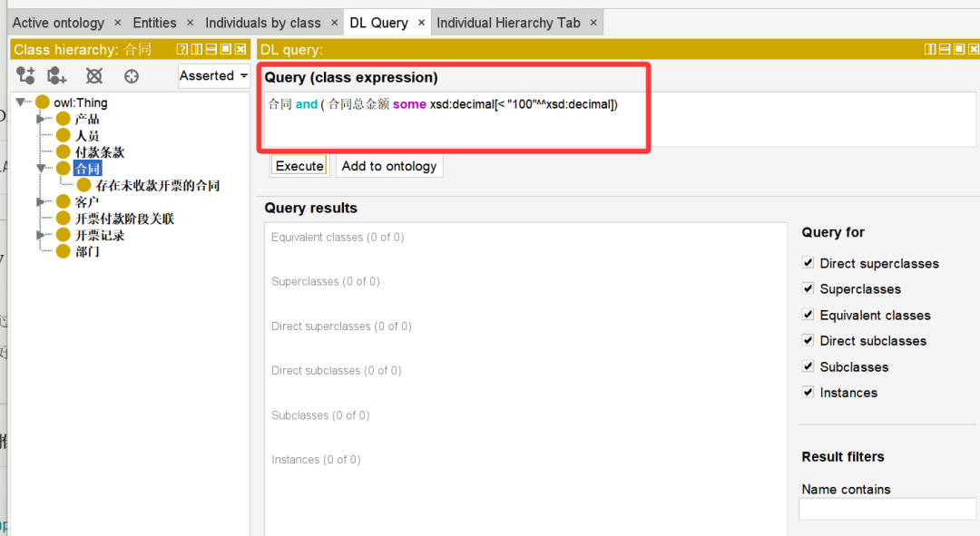Click owl:Thing root label
This screenshot has width=980, height=536.
(x=81, y=102)
